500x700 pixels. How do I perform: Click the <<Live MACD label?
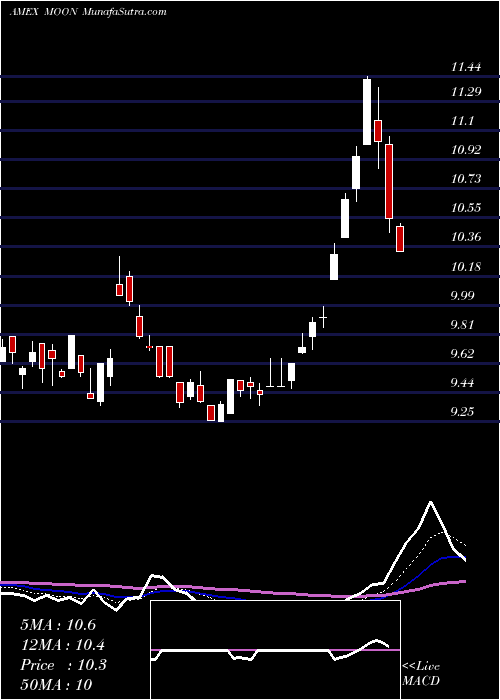pos(421,674)
